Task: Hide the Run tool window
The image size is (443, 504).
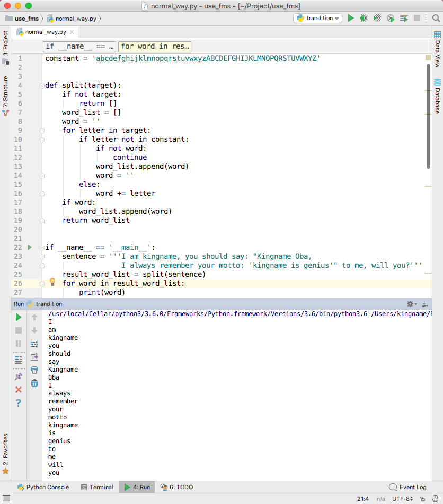Action: coord(425,304)
